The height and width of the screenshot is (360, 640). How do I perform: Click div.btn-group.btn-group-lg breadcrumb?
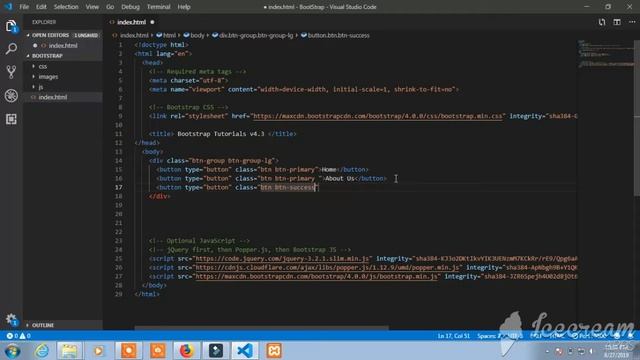[256, 36]
